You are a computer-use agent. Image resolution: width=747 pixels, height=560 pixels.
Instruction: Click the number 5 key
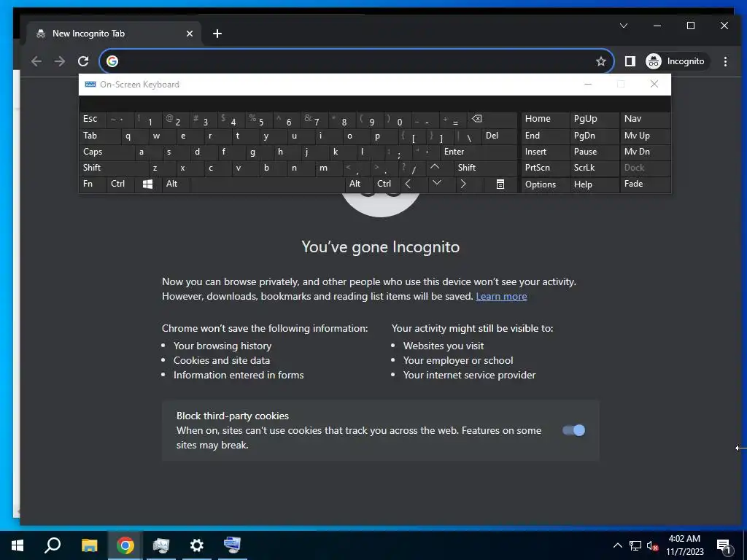[x=259, y=120]
